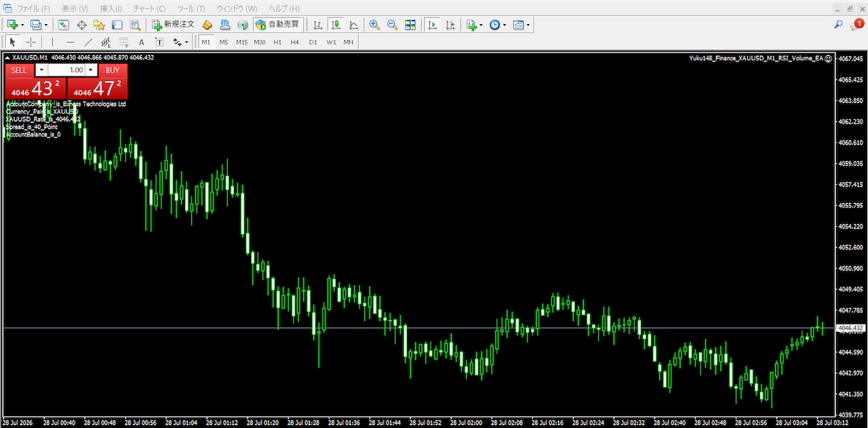
Task: Draw a horizontal line on chart
Action: tap(70, 42)
